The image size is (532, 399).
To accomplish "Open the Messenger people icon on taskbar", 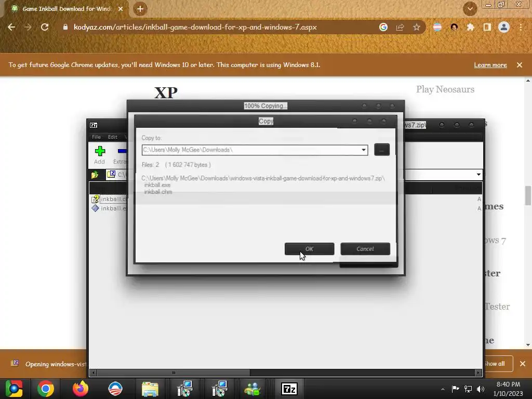I will click(252, 389).
